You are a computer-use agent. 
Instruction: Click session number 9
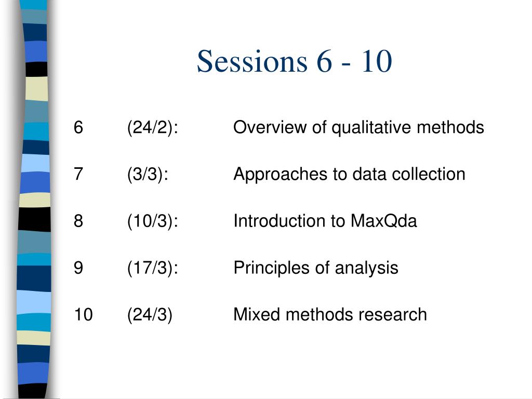click(78, 268)
